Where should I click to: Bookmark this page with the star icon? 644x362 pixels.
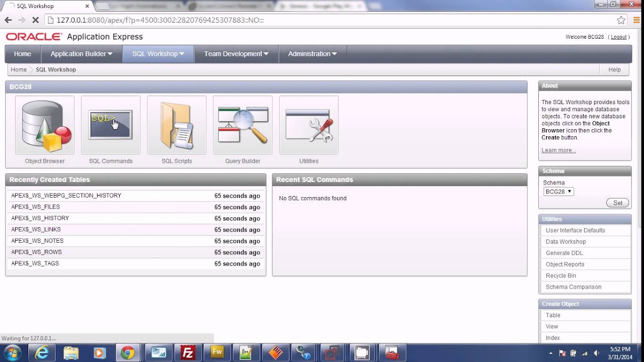coord(621,20)
